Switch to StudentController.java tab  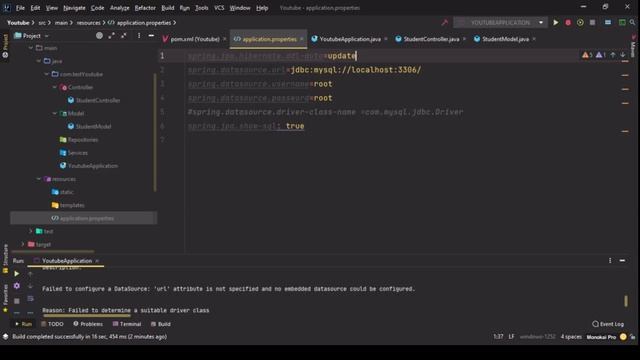(x=431, y=39)
